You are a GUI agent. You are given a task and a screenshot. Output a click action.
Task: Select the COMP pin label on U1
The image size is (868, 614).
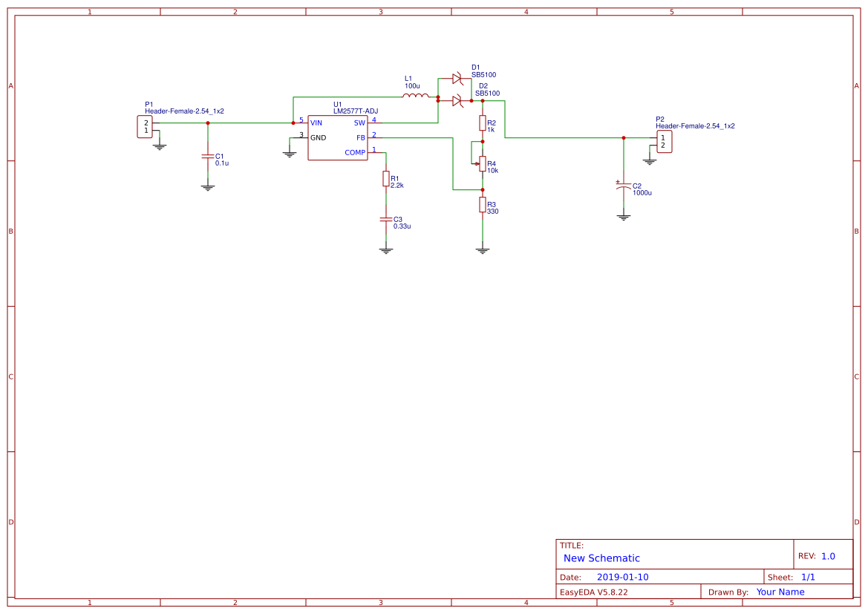pyautogui.click(x=355, y=153)
